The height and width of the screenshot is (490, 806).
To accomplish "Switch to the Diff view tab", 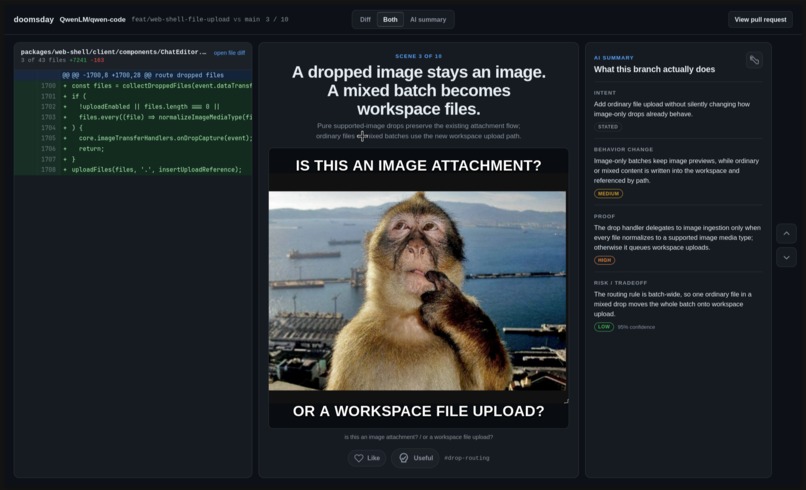I will (x=365, y=20).
